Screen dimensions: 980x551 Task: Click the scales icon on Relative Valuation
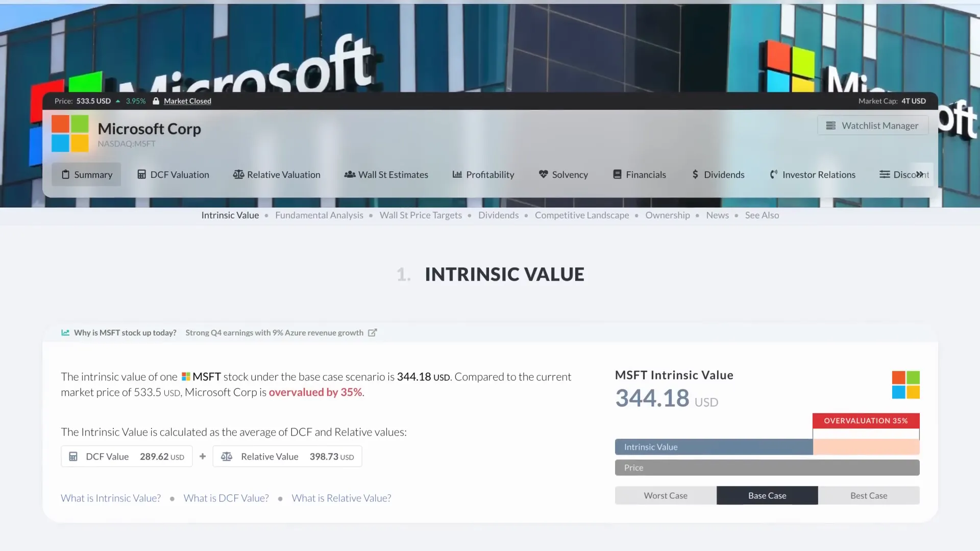[238, 174]
